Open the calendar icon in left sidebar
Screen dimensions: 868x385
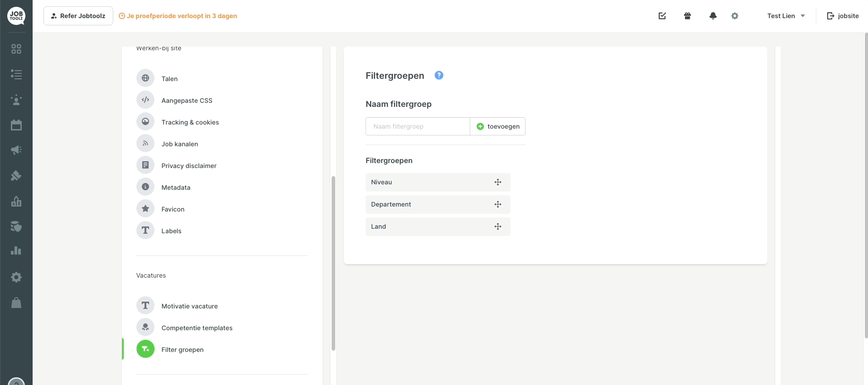pos(16,125)
